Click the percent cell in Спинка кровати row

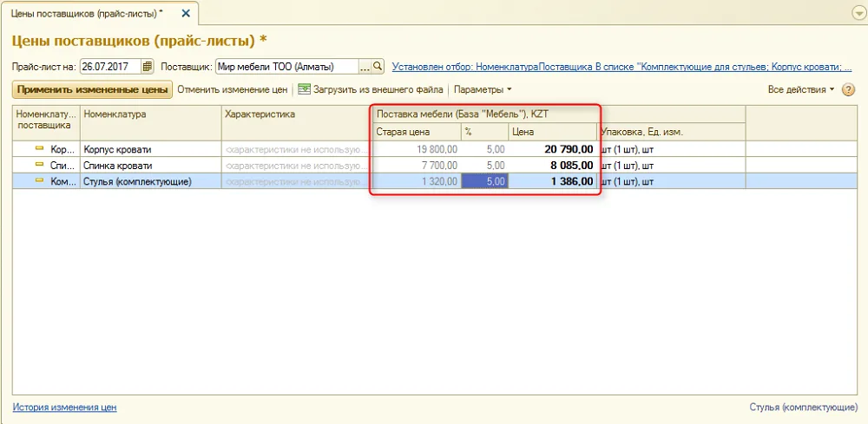click(x=485, y=166)
